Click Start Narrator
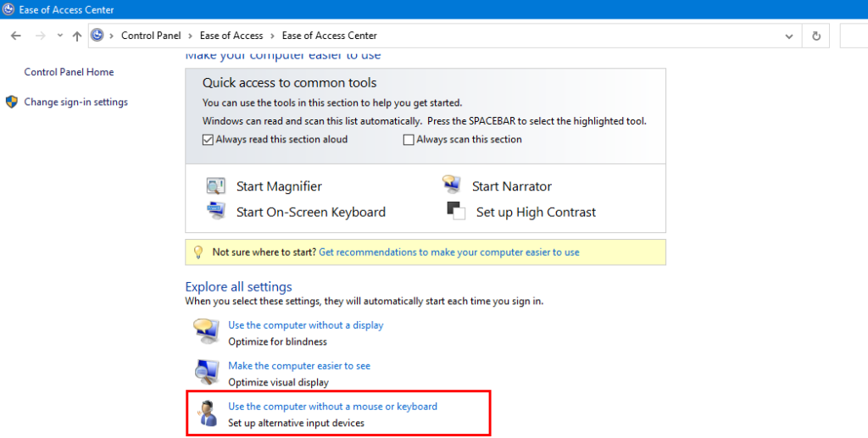The height and width of the screenshot is (438, 868). click(x=511, y=186)
